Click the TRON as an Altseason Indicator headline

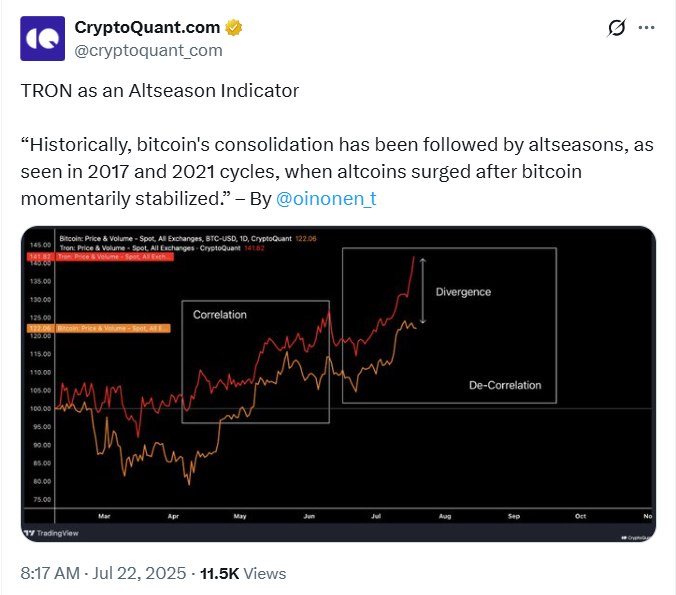pos(160,90)
